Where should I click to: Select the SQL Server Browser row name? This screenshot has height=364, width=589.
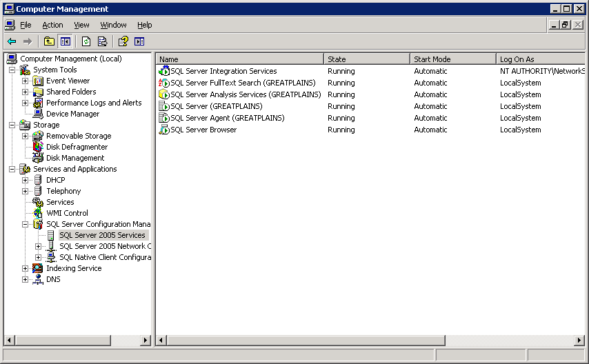coord(203,130)
